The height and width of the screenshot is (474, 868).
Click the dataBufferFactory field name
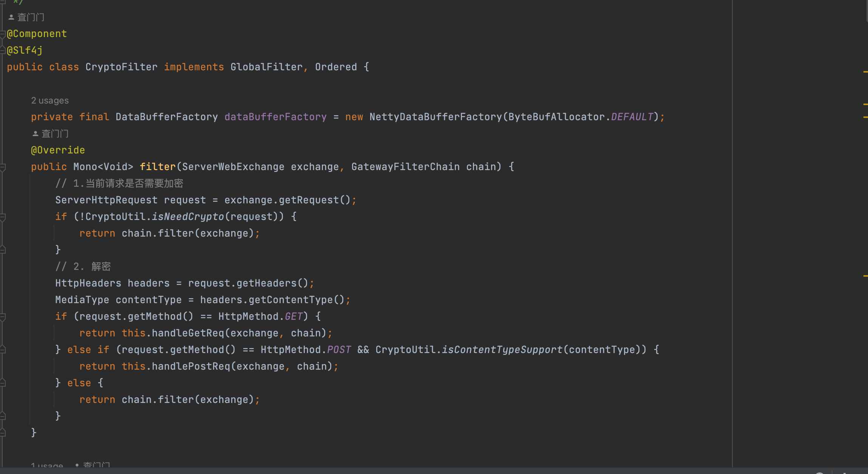click(275, 117)
